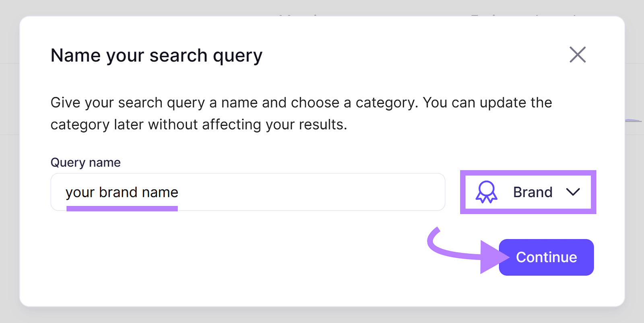This screenshot has height=323, width=644.
Task: Click inside the Query name text box
Action: (x=247, y=192)
